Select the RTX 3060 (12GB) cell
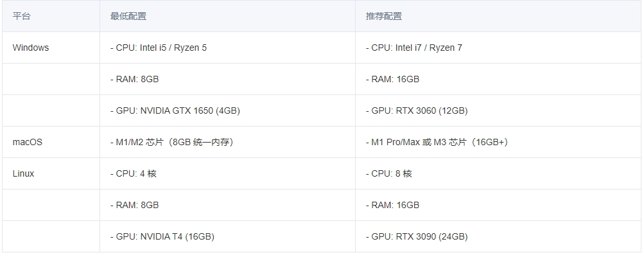Viewport: 644px width, 255px height. (x=498, y=110)
